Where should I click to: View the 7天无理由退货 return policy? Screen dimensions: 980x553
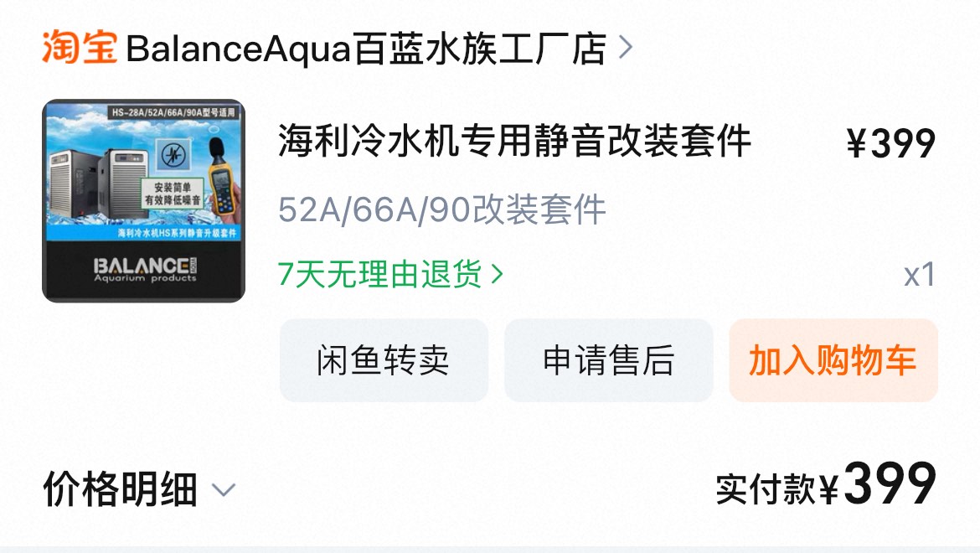pos(380,274)
